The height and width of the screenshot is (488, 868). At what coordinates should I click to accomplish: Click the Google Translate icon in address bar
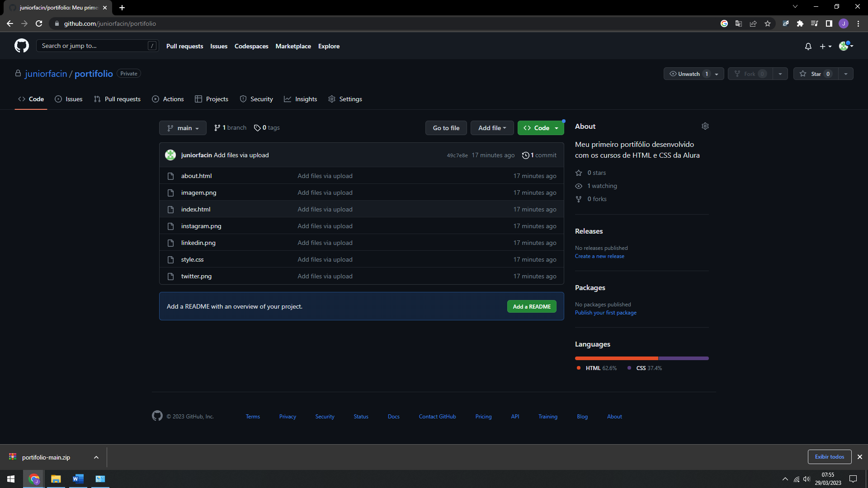point(739,23)
